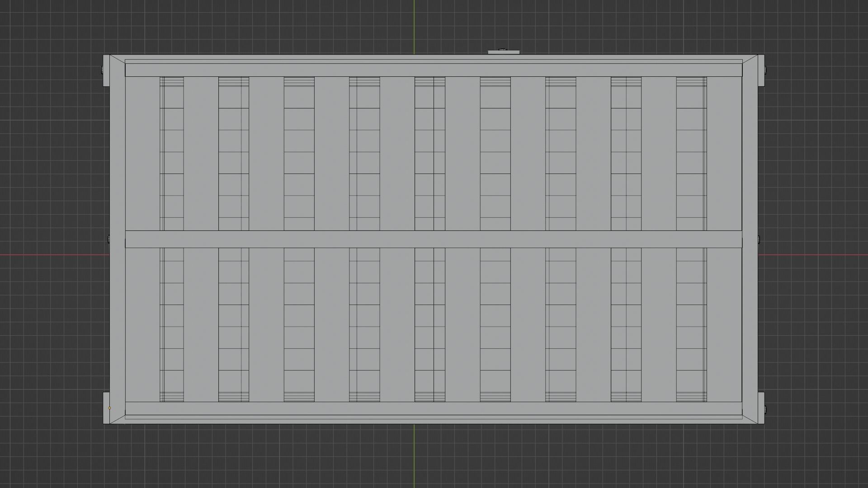Click the red X axis line left of model

click(54, 255)
